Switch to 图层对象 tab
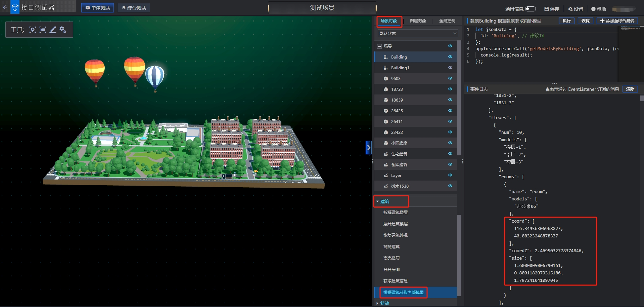Image resolution: width=644 pixels, height=307 pixels. pos(418,21)
